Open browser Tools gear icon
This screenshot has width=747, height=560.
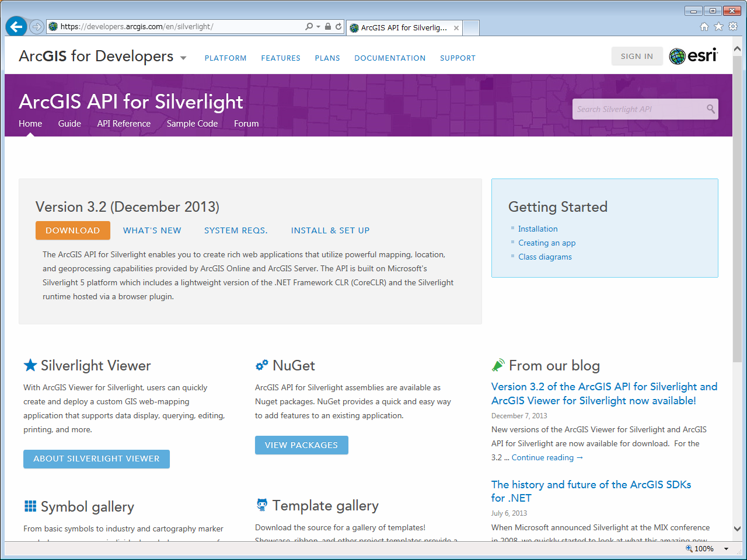(733, 27)
